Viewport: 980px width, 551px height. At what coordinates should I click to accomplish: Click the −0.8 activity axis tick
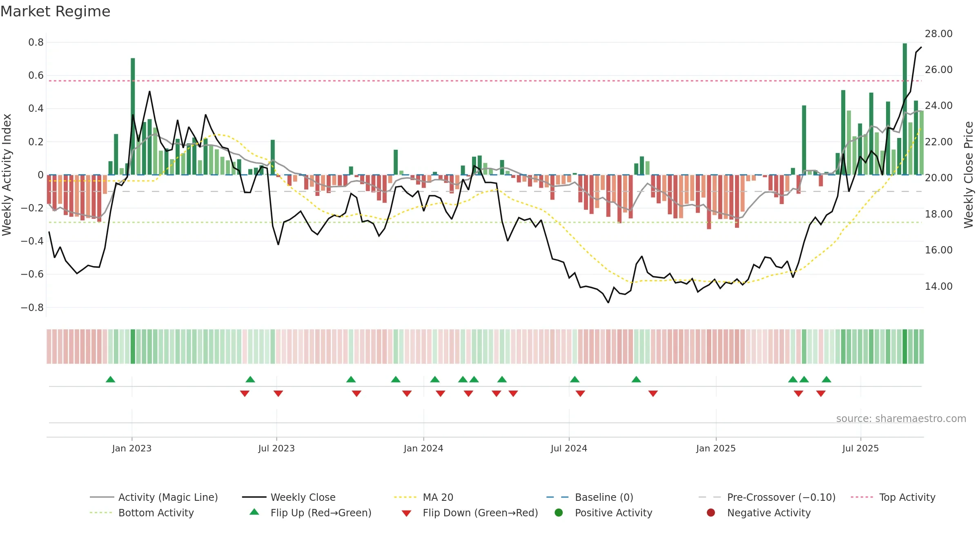coord(32,308)
